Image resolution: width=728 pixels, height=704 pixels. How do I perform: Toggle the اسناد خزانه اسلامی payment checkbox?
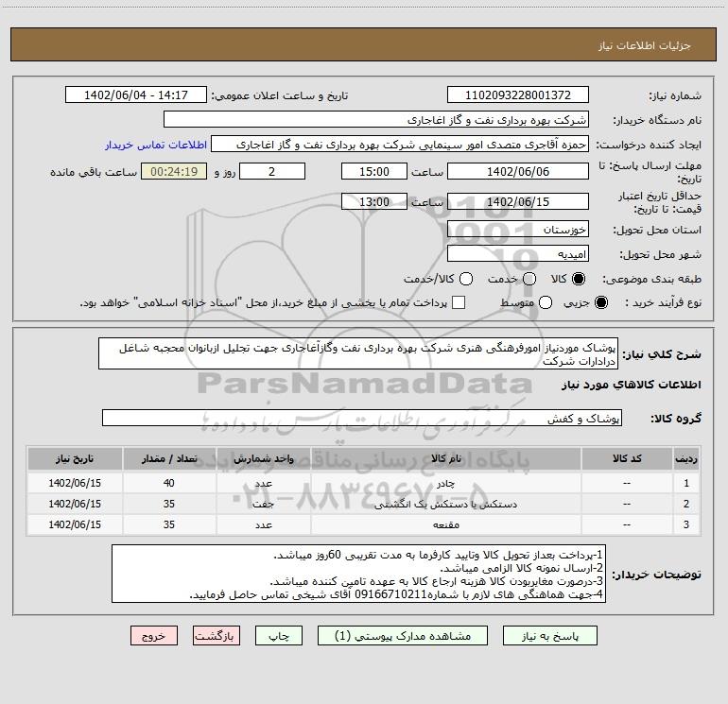pos(459,302)
